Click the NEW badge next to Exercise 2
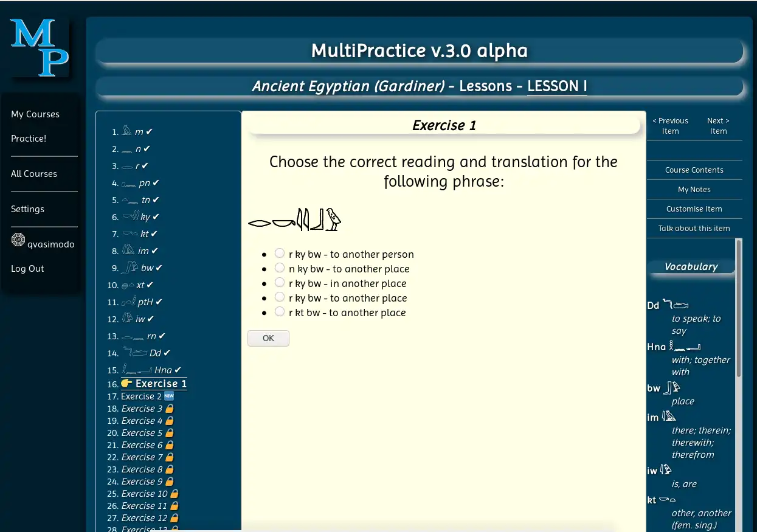The image size is (757, 532). (169, 396)
